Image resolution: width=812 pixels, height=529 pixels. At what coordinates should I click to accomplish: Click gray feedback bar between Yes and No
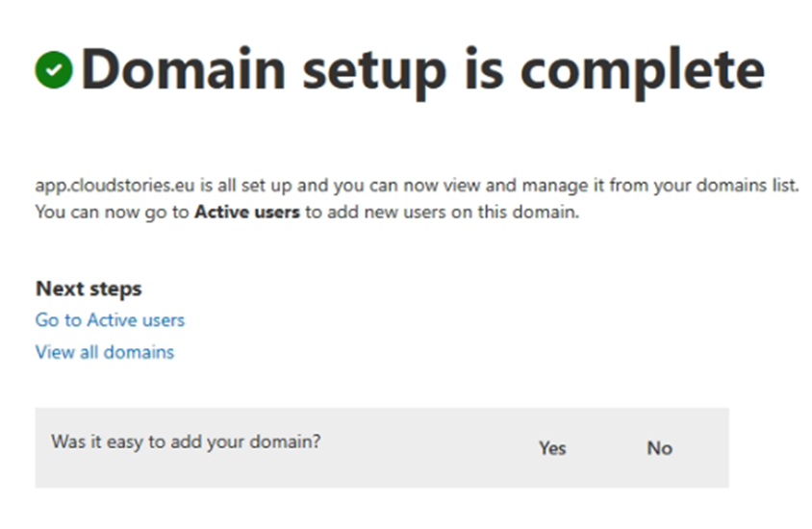[x=606, y=448]
